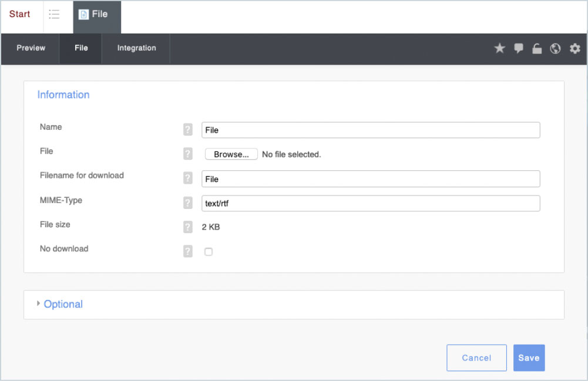Click help icon next to MIME-Type
The image size is (588, 381).
[188, 203]
